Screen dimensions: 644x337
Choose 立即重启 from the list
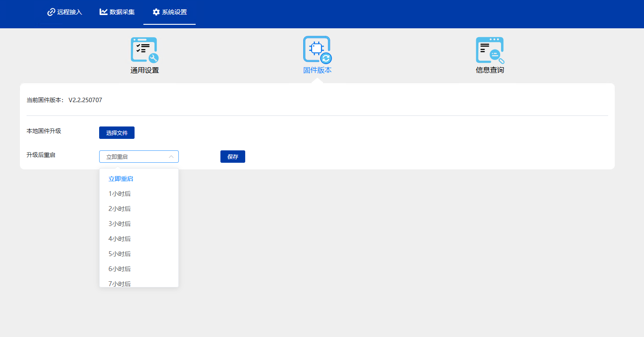point(139,179)
